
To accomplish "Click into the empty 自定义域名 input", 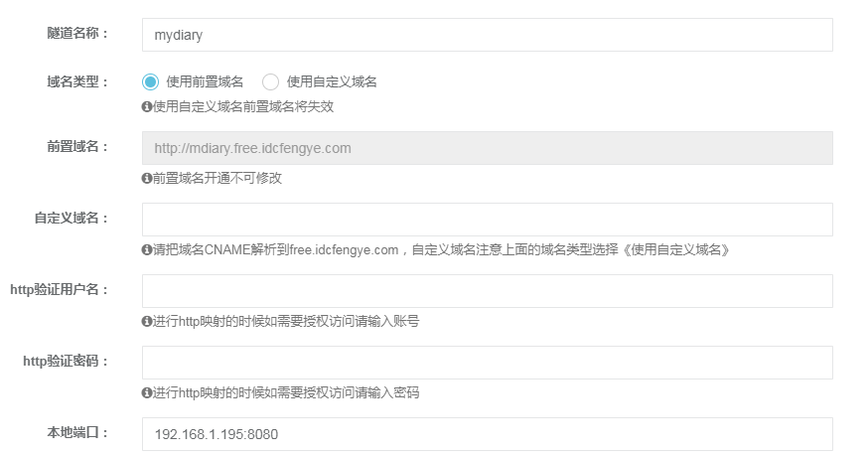I will [x=487, y=220].
